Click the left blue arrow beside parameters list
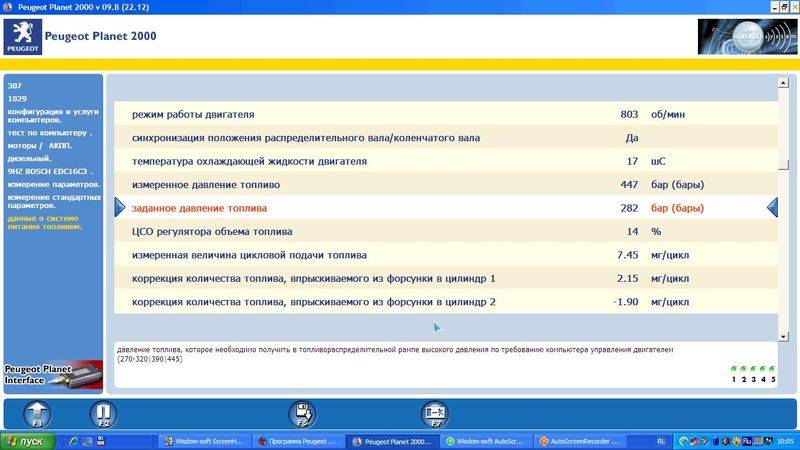This screenshot has width=800, height=450. (x=119, y=207)
